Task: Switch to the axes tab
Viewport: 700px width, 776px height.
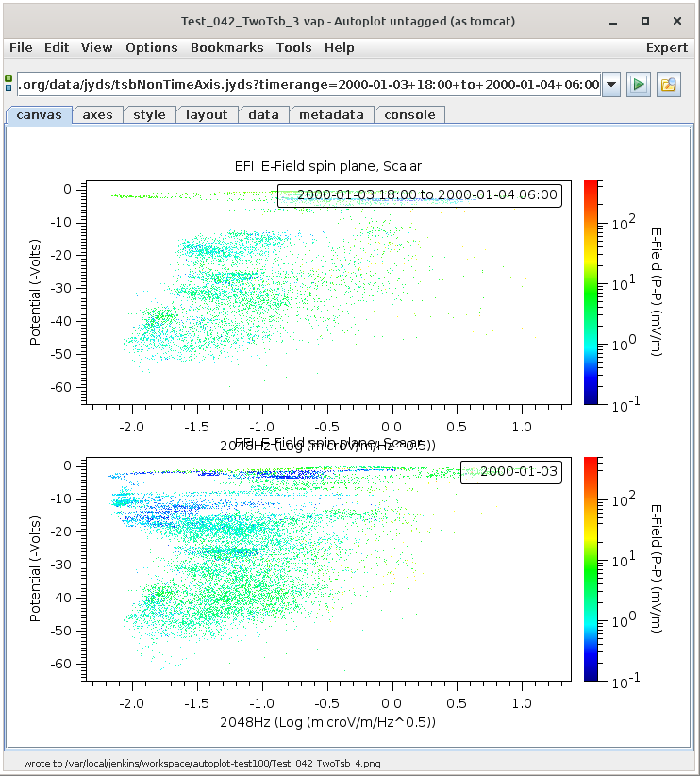Action: [97, 115]
